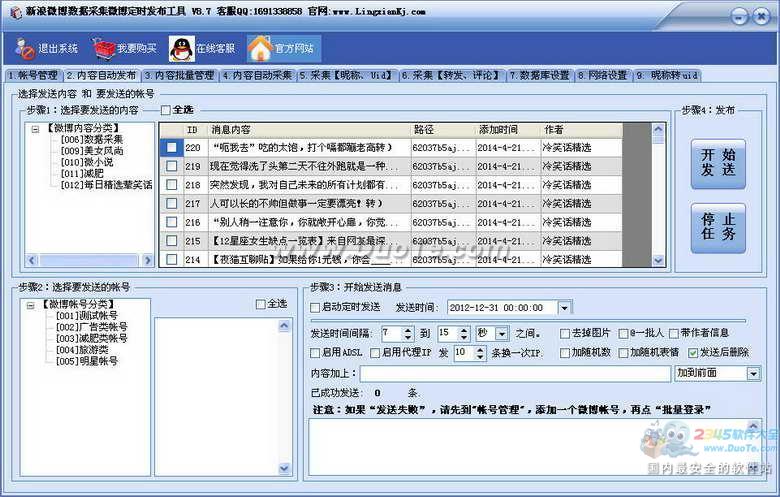Select [001]测试帐号 account group
This screenshot has width=780, height=497.
point(87,315)
